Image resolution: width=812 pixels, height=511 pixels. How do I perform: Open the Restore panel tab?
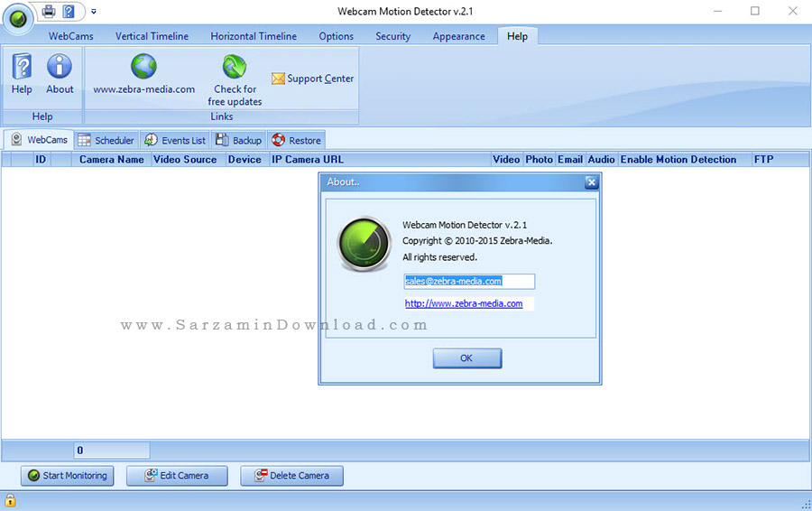pos(296,141)
